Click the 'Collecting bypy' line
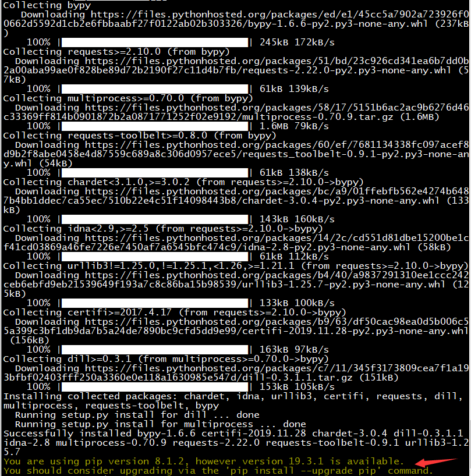Viewport: 471px width, 476px height. tap(47, 5)
